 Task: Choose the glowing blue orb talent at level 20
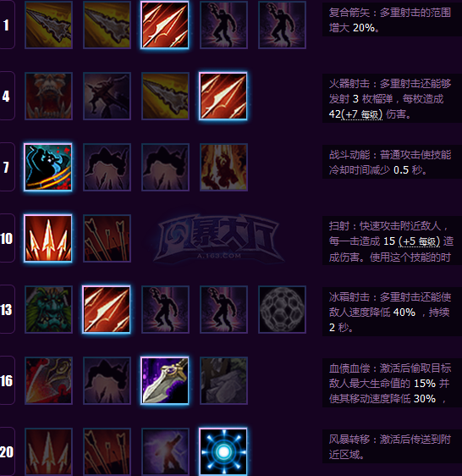pyautogui.click(x=223, y=451)
